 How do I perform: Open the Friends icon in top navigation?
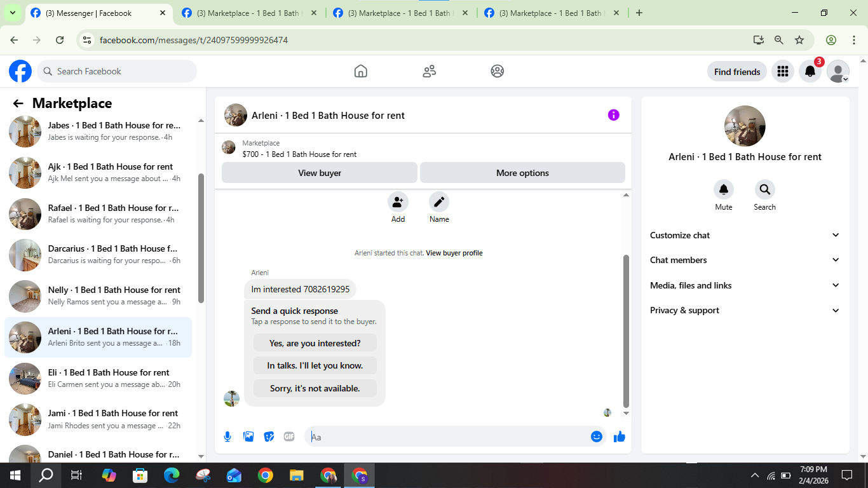click(430, 71)
